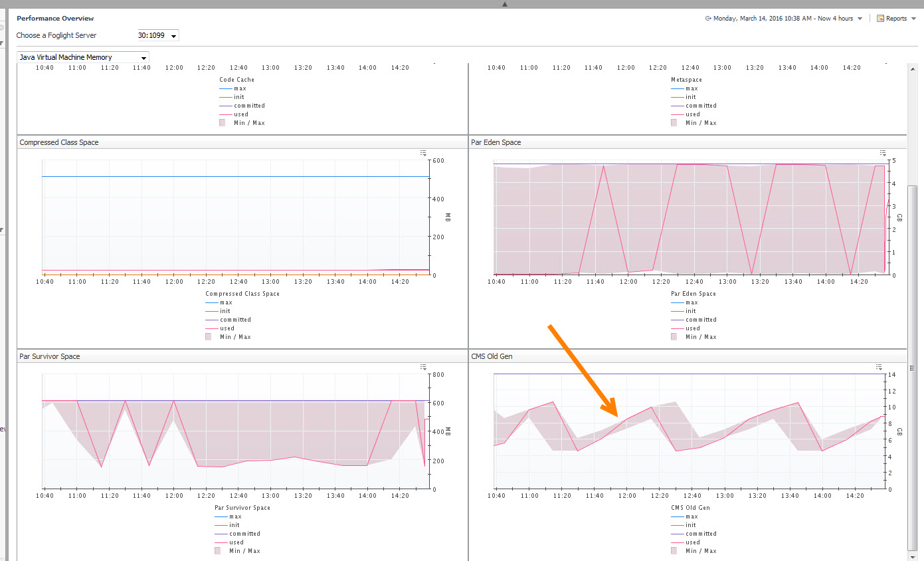
Task: Click the Reports link
Action: [x=896, y=19]
